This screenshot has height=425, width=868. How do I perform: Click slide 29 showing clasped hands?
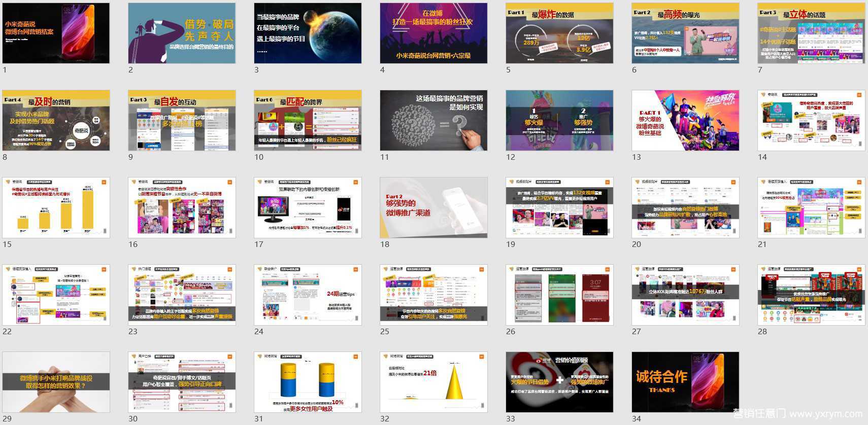click(56, 382)
